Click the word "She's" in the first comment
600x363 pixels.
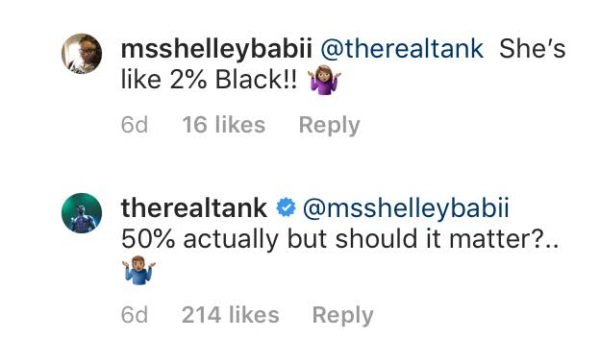532,50
